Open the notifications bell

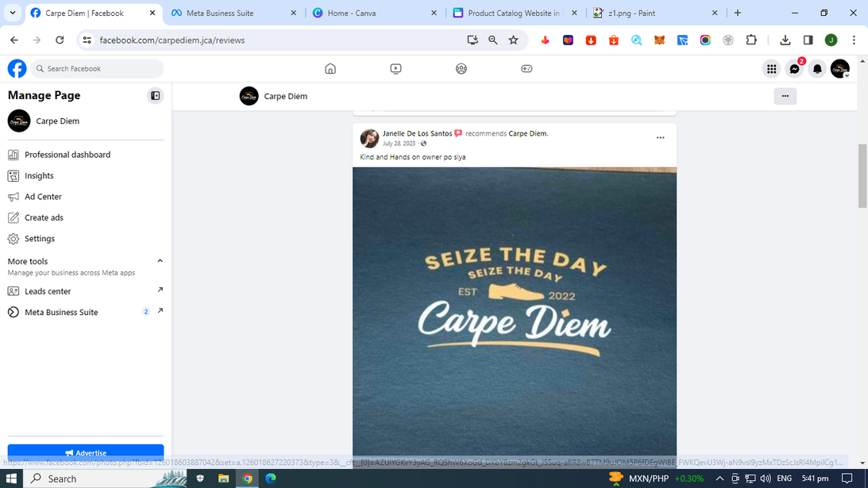pyautogui.click(x=817, y=68)
